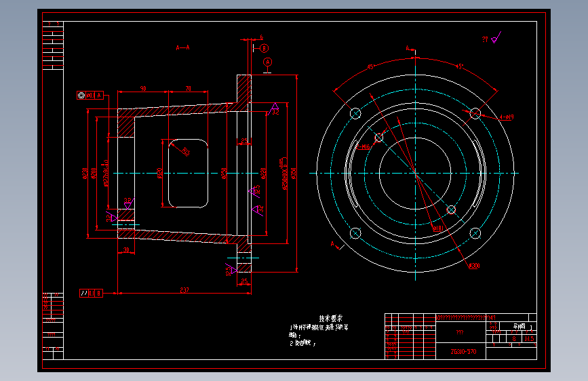Click the 1:1.5 scale cell in the title block

(529, 338)
